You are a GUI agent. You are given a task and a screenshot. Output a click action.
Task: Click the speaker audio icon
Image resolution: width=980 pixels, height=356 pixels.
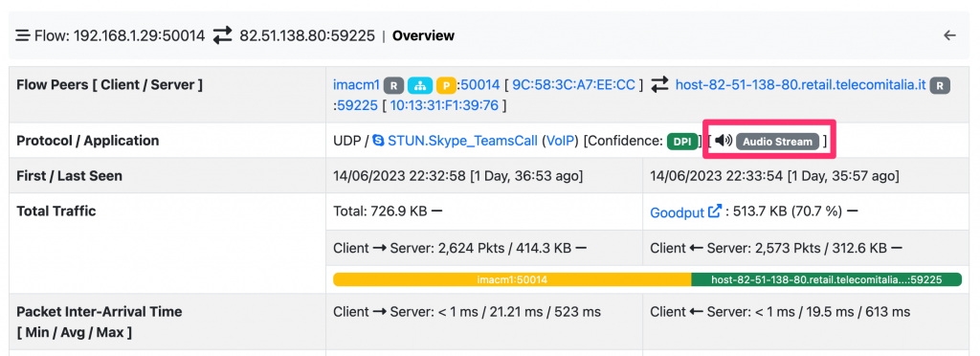[724, 141]
